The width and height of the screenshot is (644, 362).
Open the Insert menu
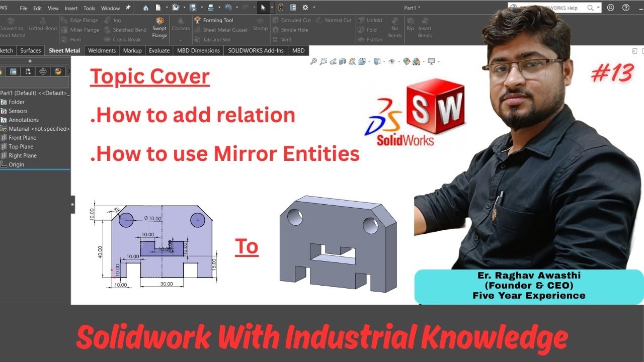click(71, 8)
